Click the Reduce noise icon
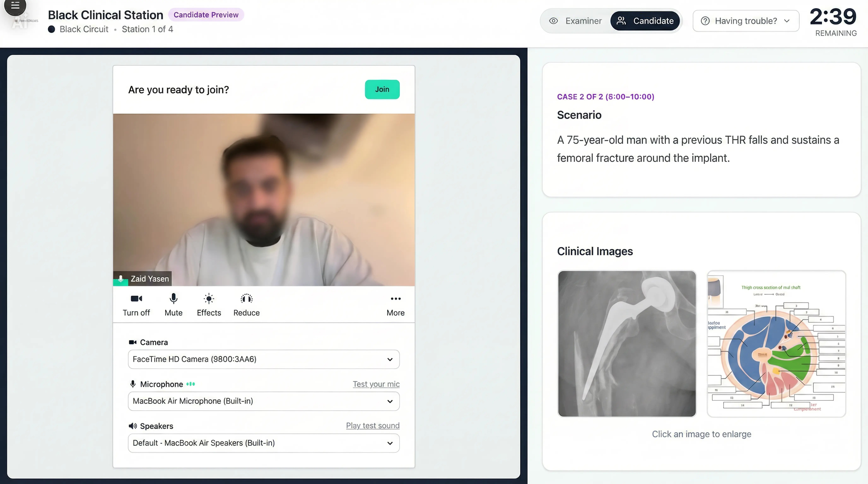Viewport: 868px width, 484px height. pyautogui.click(x=246, y=299)
